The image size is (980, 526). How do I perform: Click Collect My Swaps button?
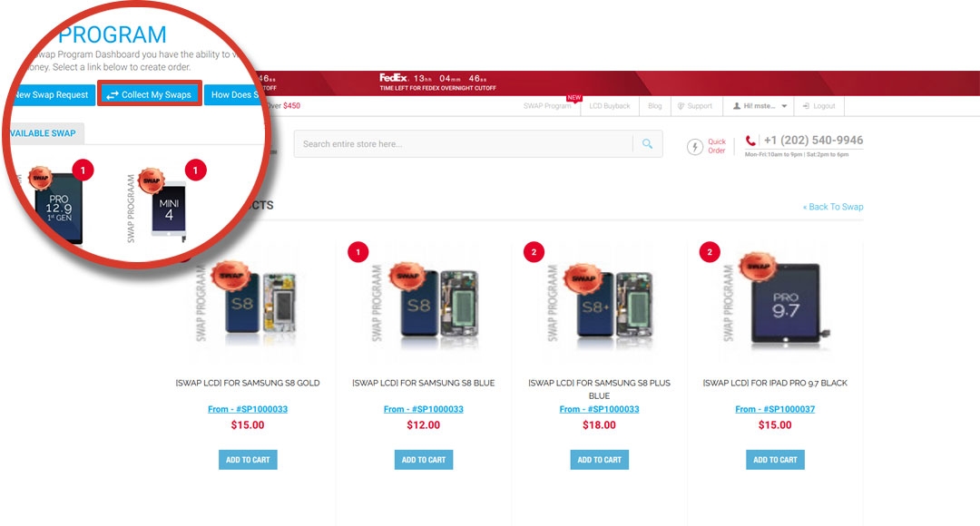(x=150, y=94)
